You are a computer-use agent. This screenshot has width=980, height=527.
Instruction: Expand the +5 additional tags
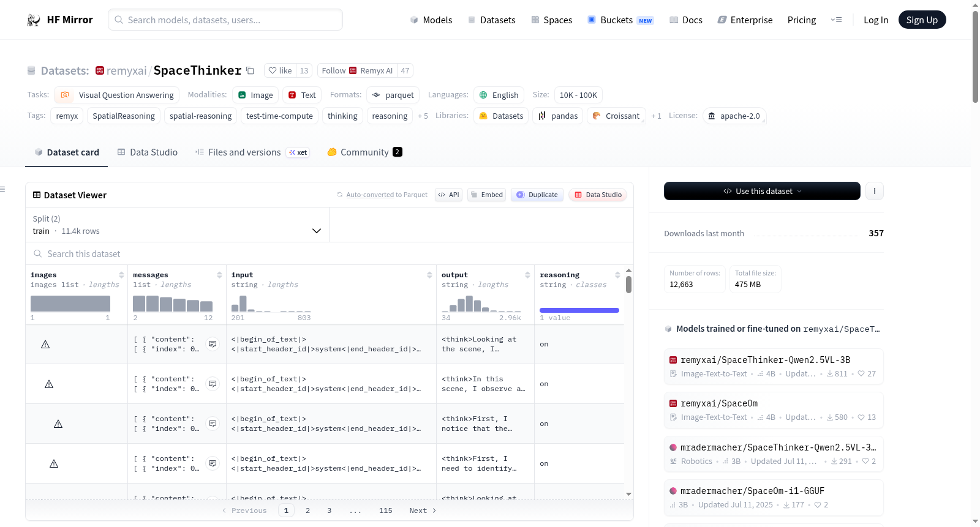point(423,116)
